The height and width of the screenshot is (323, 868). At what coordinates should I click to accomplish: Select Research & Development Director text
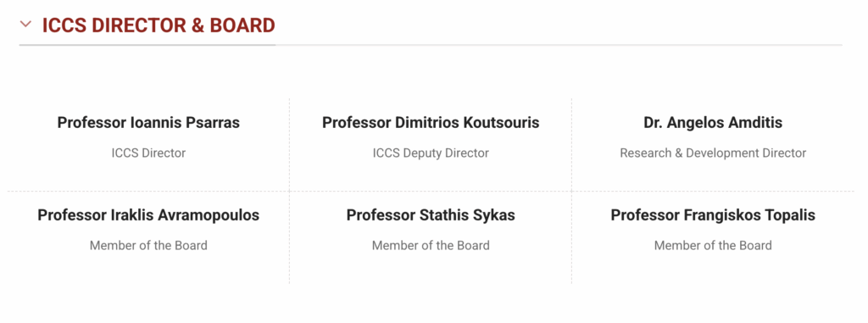[x=713, y=153]
